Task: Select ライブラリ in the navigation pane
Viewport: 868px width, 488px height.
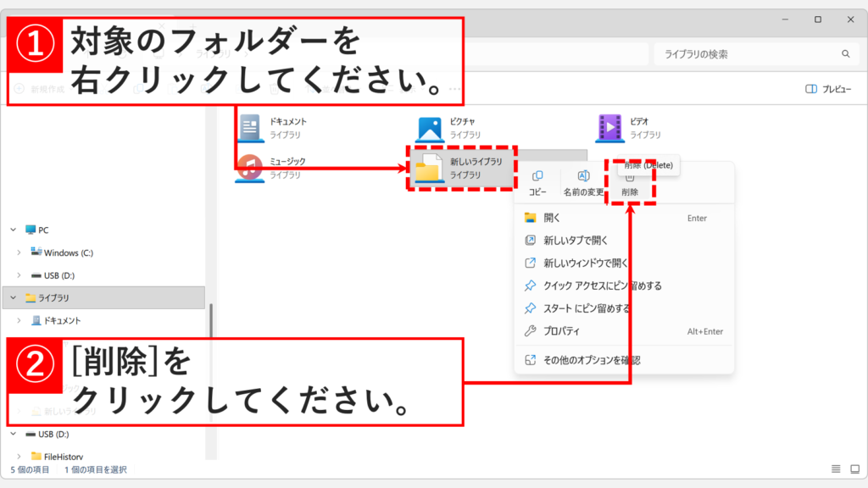Action: point(53,297)
